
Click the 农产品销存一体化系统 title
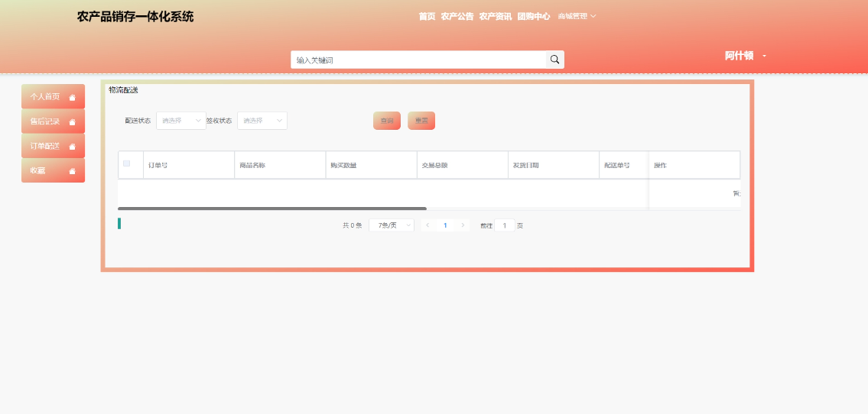135,17
